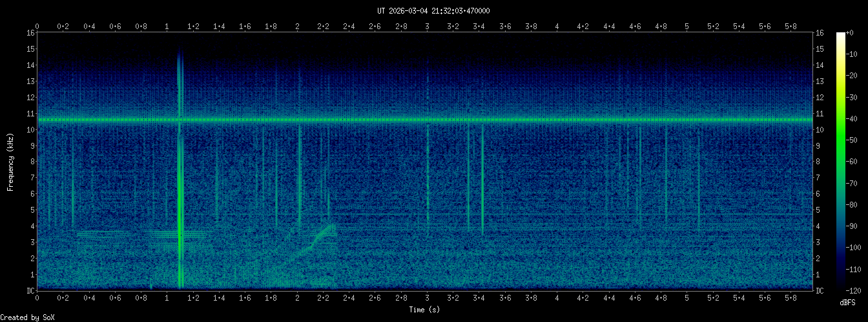This screenshot has height=322, width=868.
Task: Click the dBFS label below the color scale
Action: coord(848,303)
